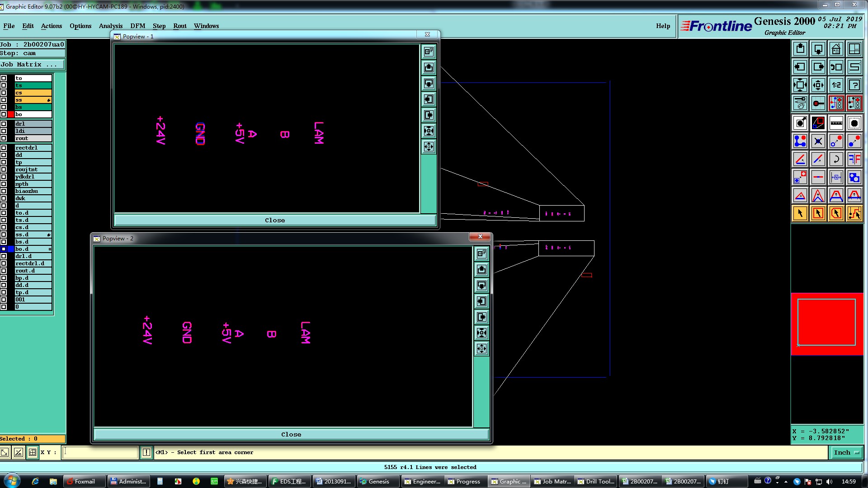Image resolution: width=868 pixels, height=488 pixels.
Task: Toggle the checkbox for layer drl
Action: click(4, 124)
